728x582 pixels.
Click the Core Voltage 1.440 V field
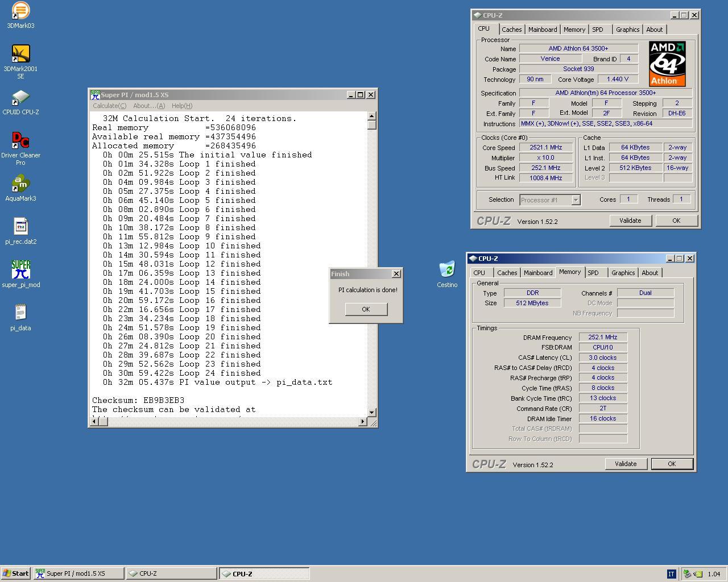[618, 79]
